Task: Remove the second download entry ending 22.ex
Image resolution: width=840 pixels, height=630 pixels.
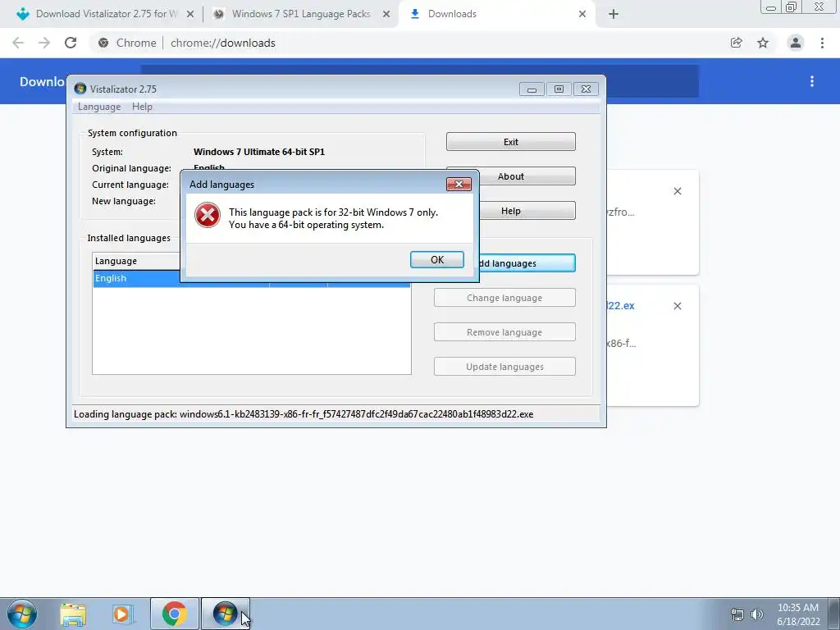Action: tap(677, 306)
